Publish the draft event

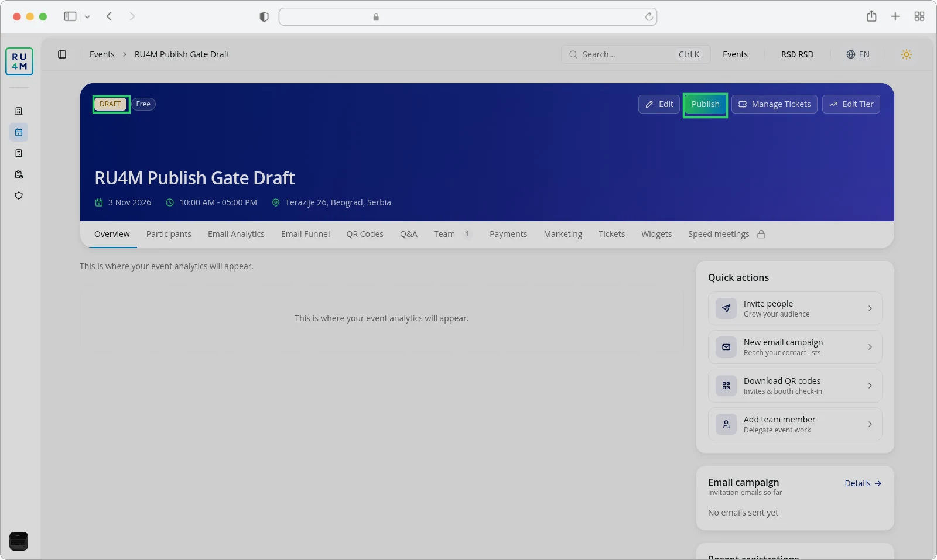pyautogui.click(x=705, y=104)
